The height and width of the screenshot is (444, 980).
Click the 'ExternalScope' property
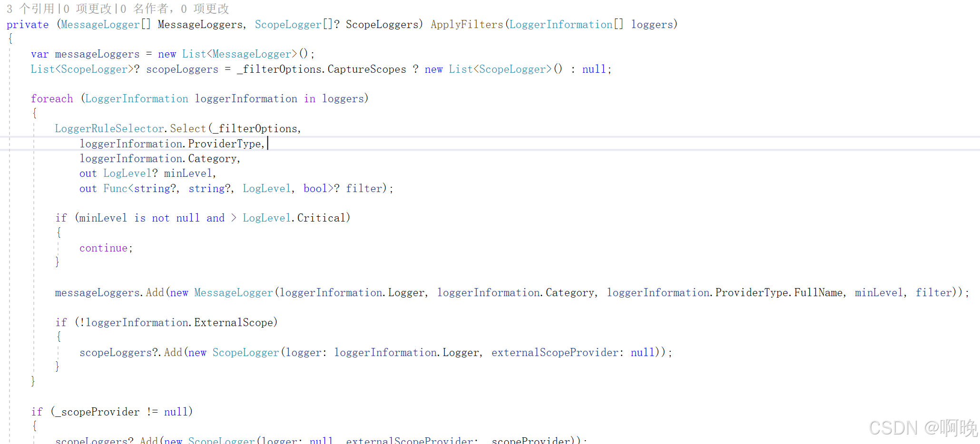click(234, 323)
